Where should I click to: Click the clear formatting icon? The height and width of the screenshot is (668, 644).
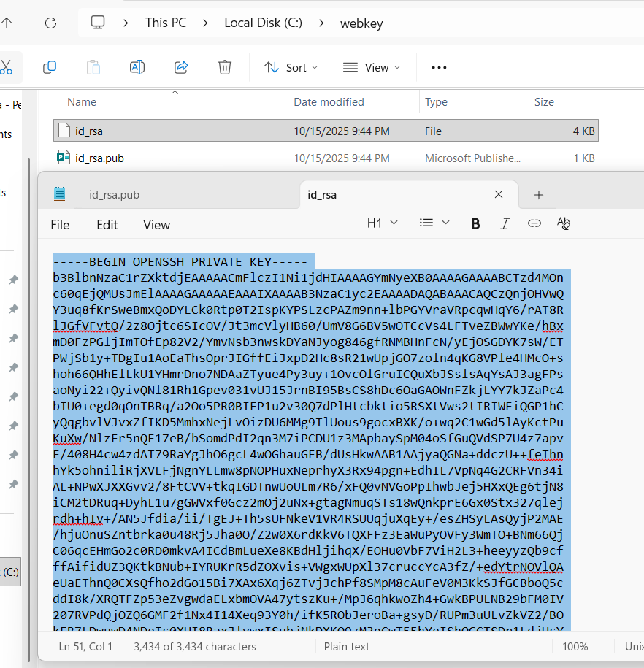[563, 223]
